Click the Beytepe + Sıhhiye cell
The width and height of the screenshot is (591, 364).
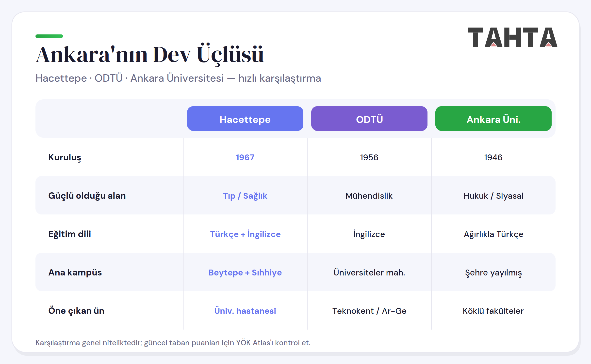245,273
